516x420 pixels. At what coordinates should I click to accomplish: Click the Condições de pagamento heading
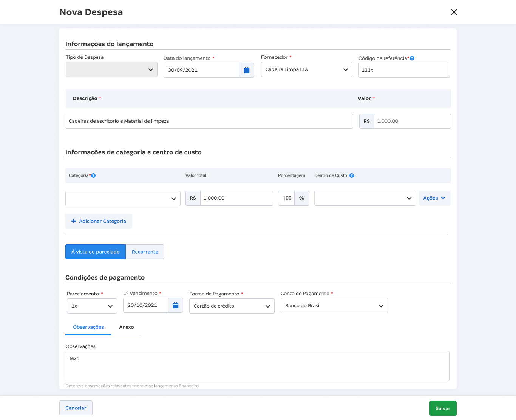coord(105,277)
